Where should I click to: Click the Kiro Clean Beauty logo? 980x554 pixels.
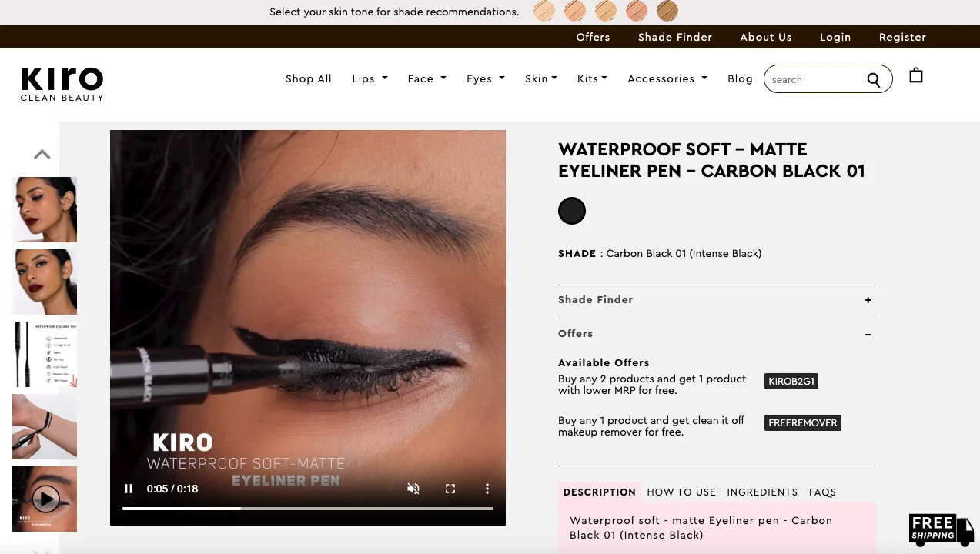click(x=62, y=84)
